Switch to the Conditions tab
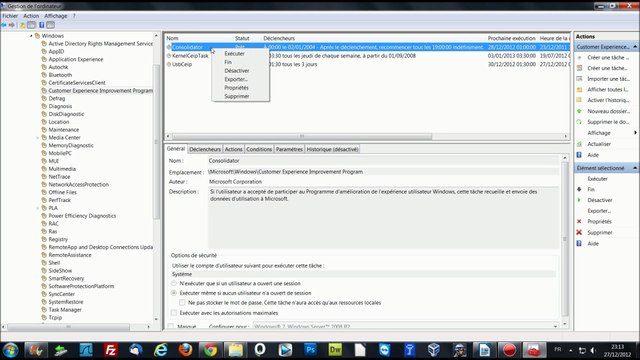This screenshot has width=640, height=360. [259, 149]
